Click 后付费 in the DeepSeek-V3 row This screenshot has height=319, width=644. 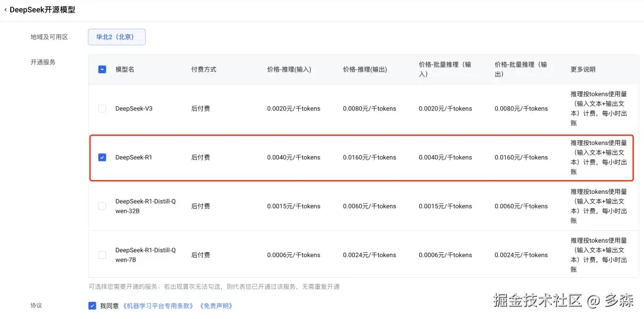[200, 109]
